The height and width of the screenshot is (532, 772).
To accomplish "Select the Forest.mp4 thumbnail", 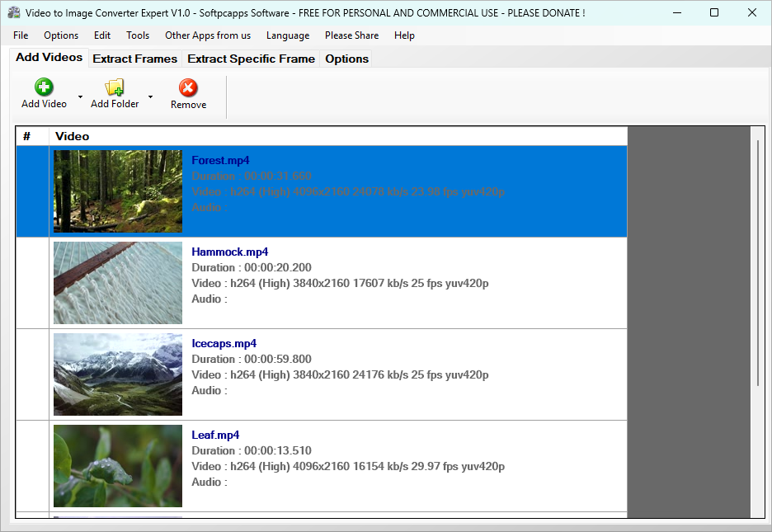I will point(118,191).
